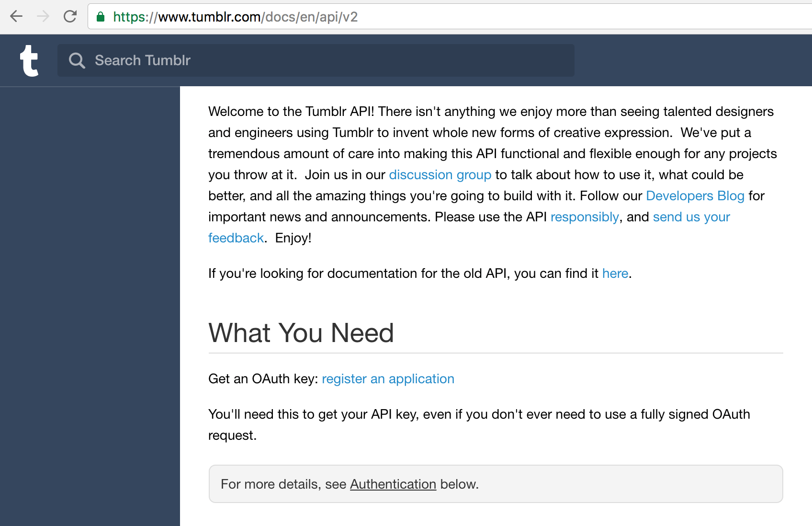Click the responsibly link
The image size is (812, 526).
585,217
